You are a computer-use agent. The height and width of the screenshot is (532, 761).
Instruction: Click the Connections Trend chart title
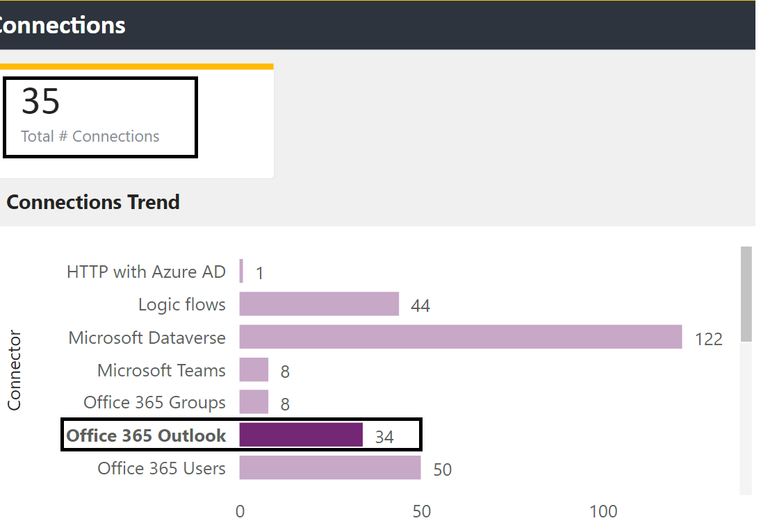pyautogui.click(x=93, y=202)
